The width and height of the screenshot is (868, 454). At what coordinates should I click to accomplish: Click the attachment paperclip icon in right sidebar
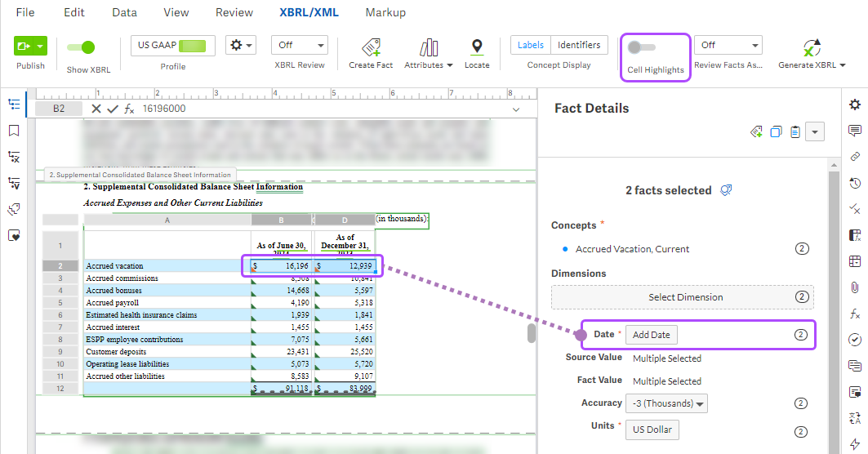tap(855, 287)
